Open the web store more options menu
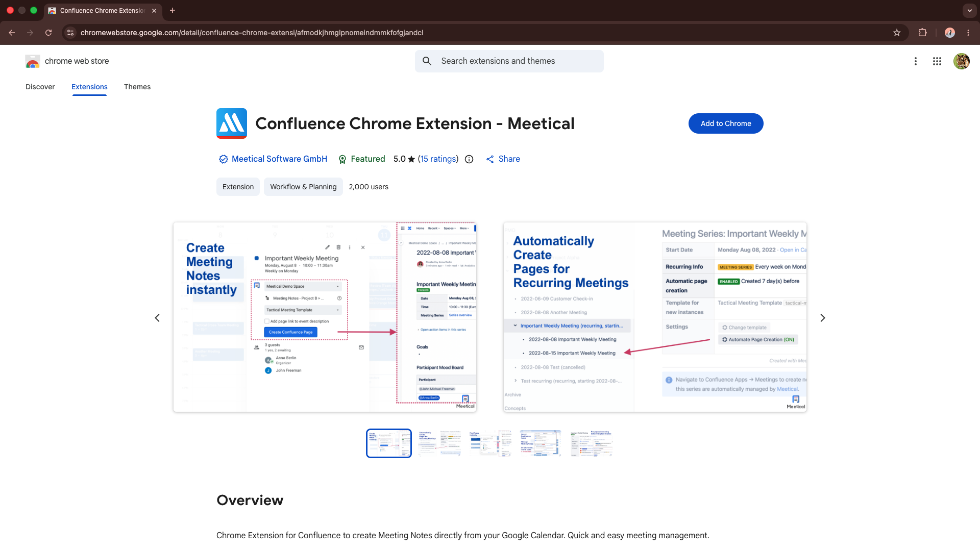Image resolution: width=980 pixels, height=551 pixels. (916, 61)
